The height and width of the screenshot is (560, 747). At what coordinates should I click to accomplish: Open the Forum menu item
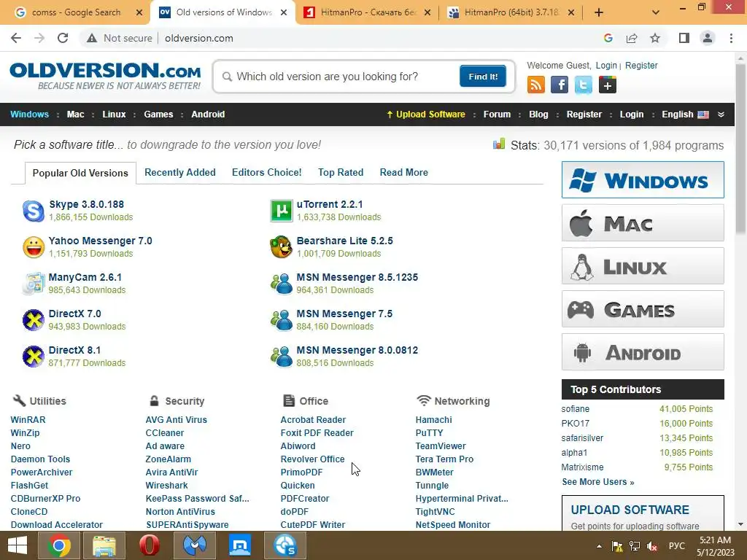tap(497, 114)
